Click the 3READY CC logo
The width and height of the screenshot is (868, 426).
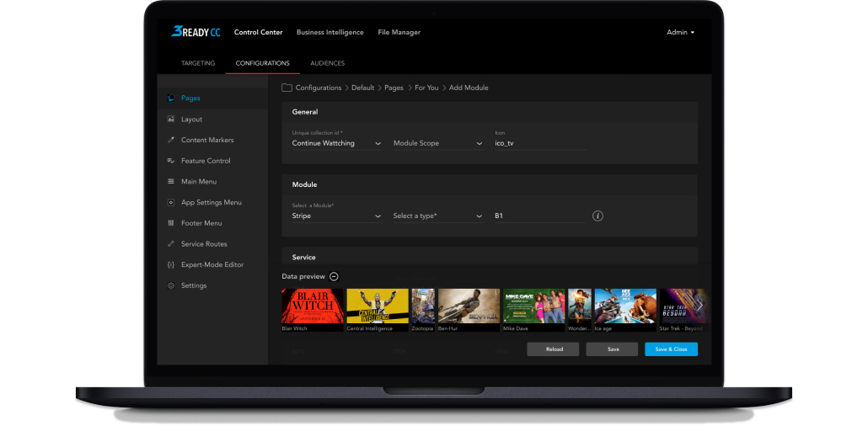(x=196, y=32)
